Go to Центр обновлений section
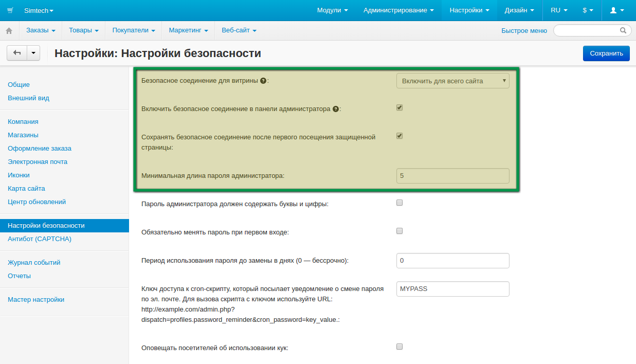The height and width of the screenshot is (364, 636). click(37, 202)
